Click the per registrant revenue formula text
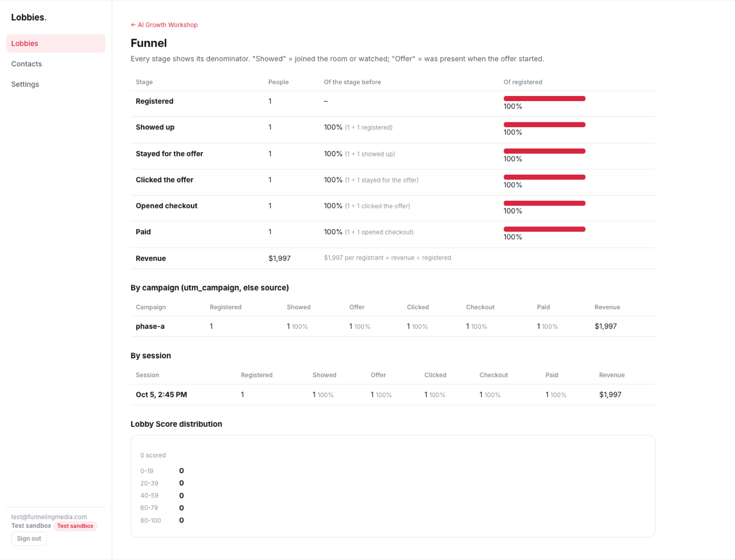The image size is (735, 560). coord(388,258)
